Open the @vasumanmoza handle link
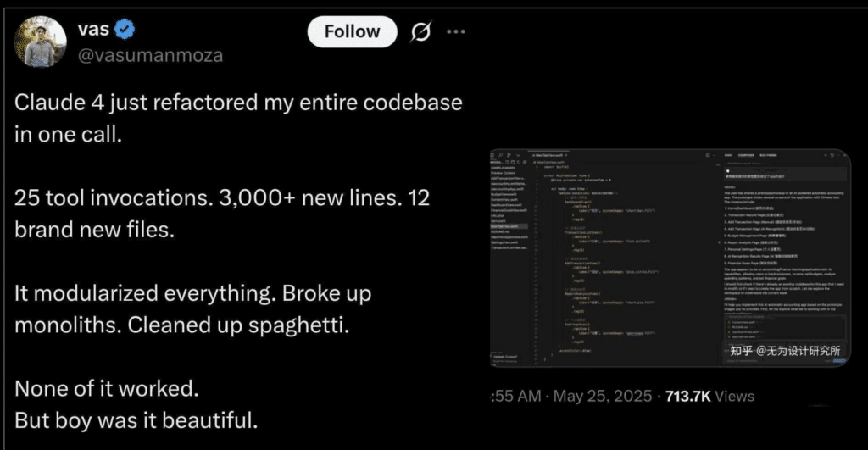This screenshot has height=450, width=868. [150, 55]
